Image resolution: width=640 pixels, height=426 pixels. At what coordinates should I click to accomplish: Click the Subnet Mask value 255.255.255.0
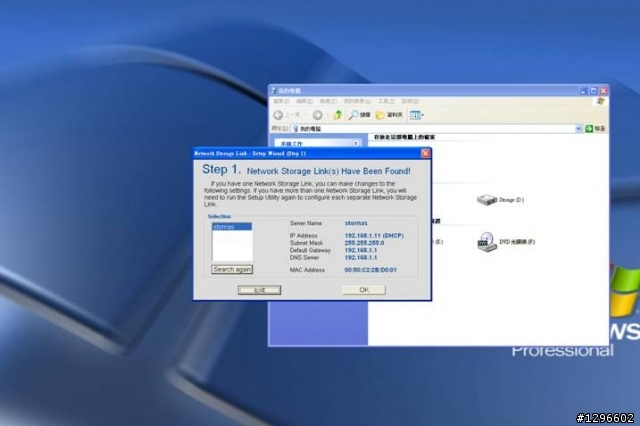click(364, 243)
